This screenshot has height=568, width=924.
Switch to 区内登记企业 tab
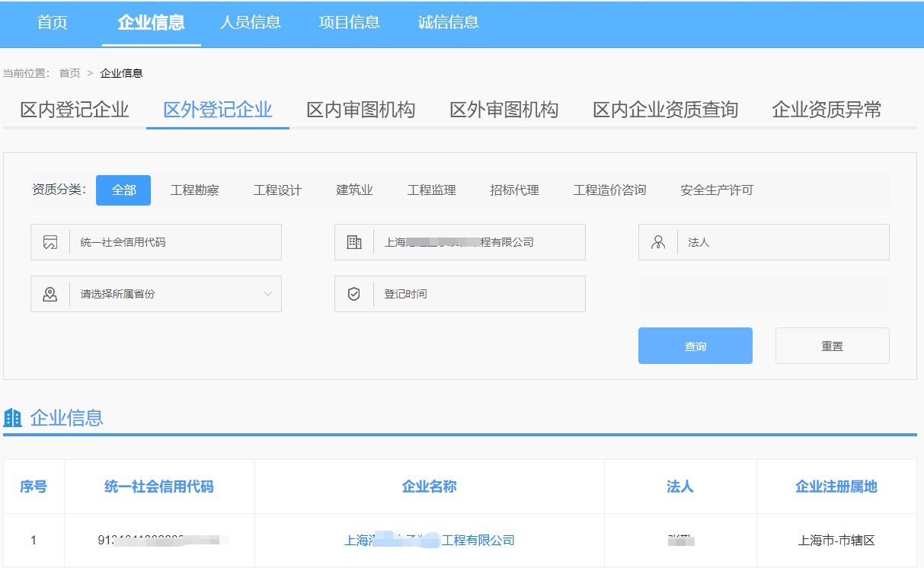click(x=75, y=110)
